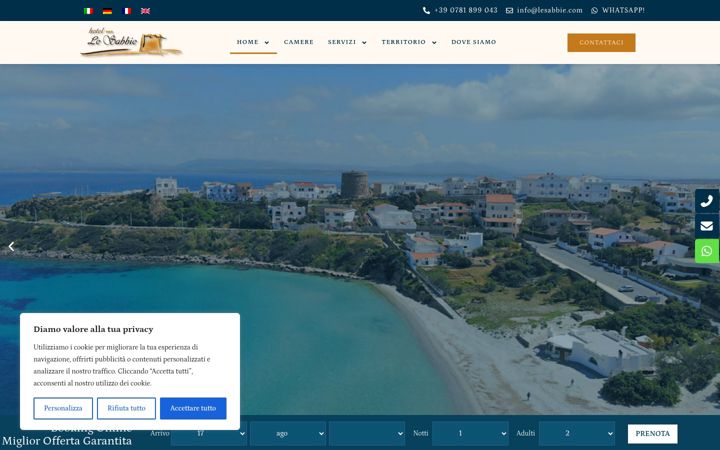The width and height of the screenshot is (720, 450).
Task: Expand the SERVIZI submenu chevron
Action: click(x=364, y=43)
